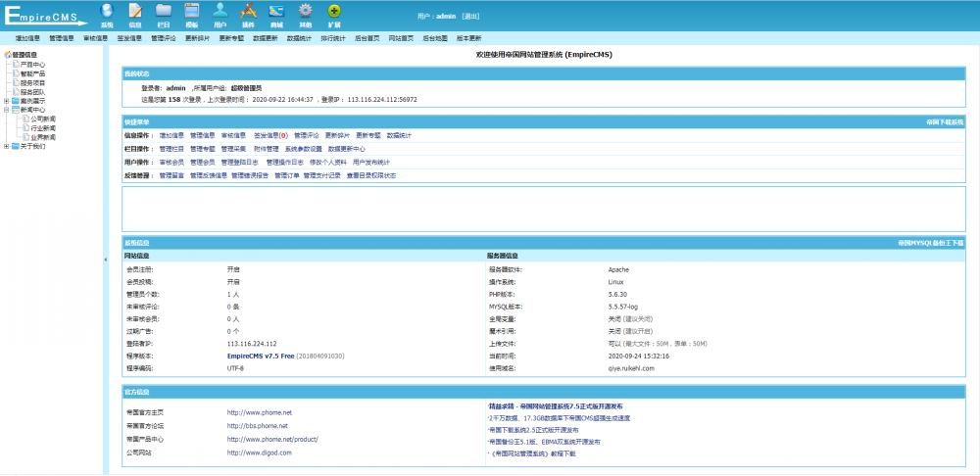Go to 后台首页 in navigation bar

point(367,38)
